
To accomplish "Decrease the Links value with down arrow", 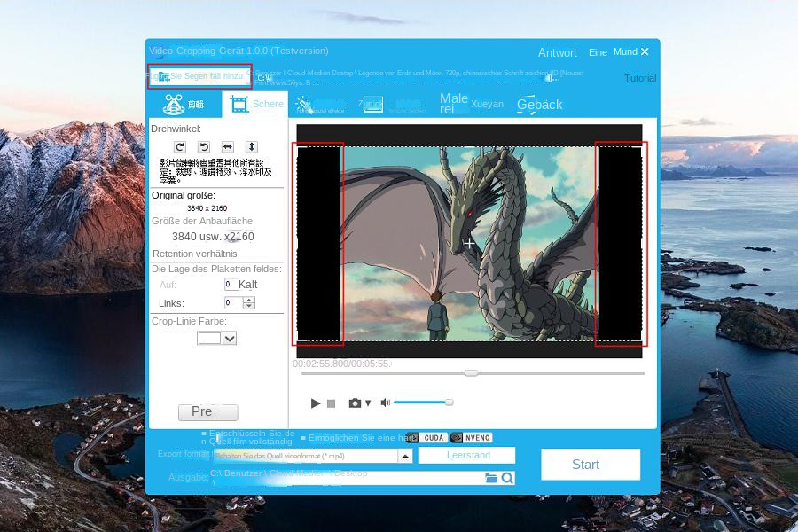I will [x=249, y=306].
